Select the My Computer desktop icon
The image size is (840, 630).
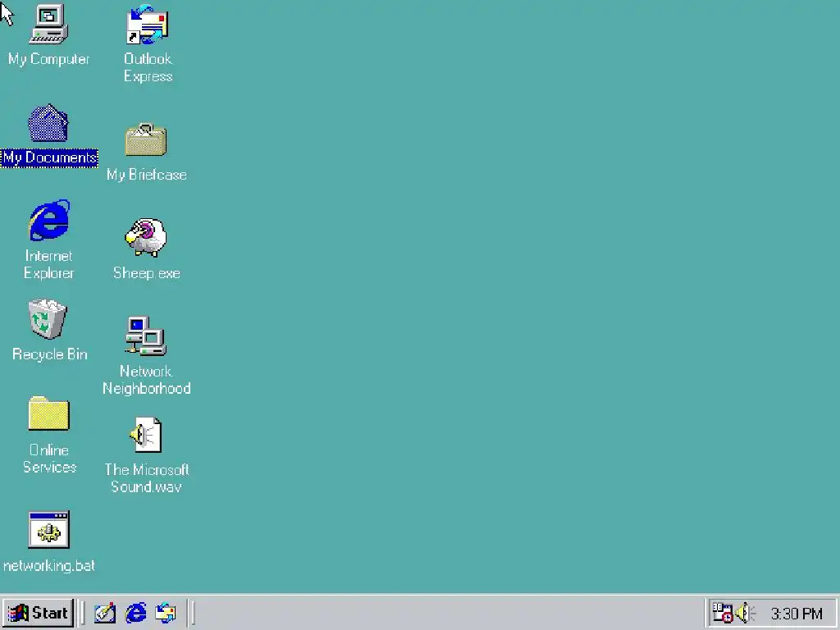pos(48,24)
